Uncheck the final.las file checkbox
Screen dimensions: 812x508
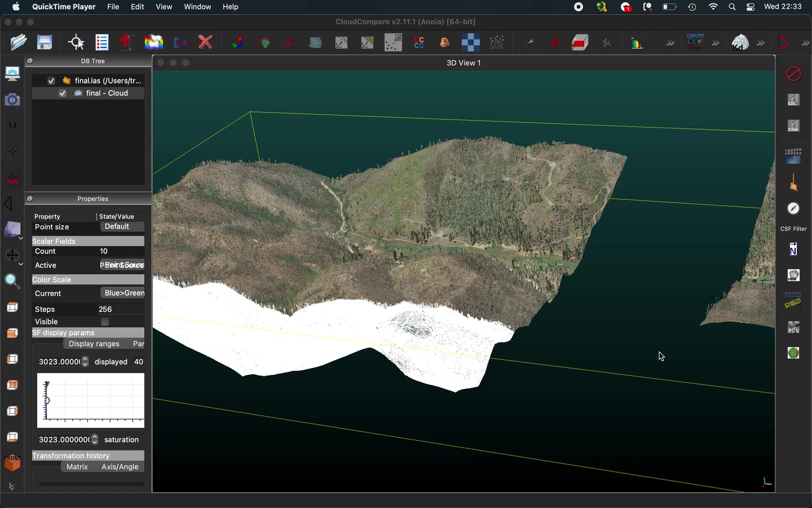[51, 81]
